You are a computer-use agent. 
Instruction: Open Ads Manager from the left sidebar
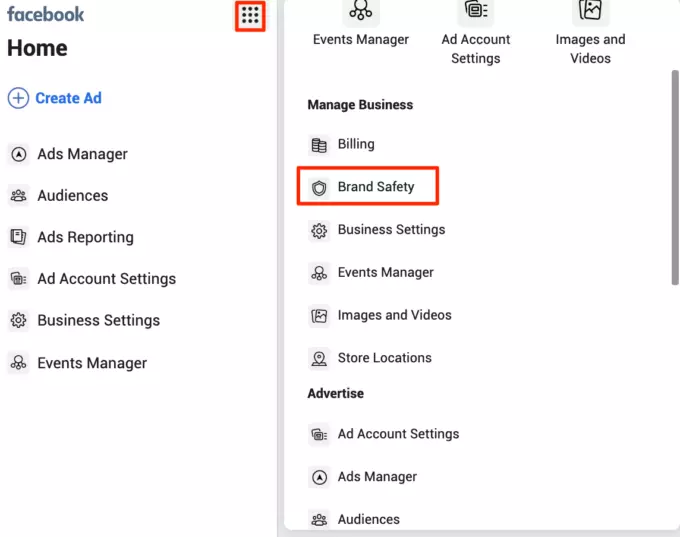(x=82, y=154)
